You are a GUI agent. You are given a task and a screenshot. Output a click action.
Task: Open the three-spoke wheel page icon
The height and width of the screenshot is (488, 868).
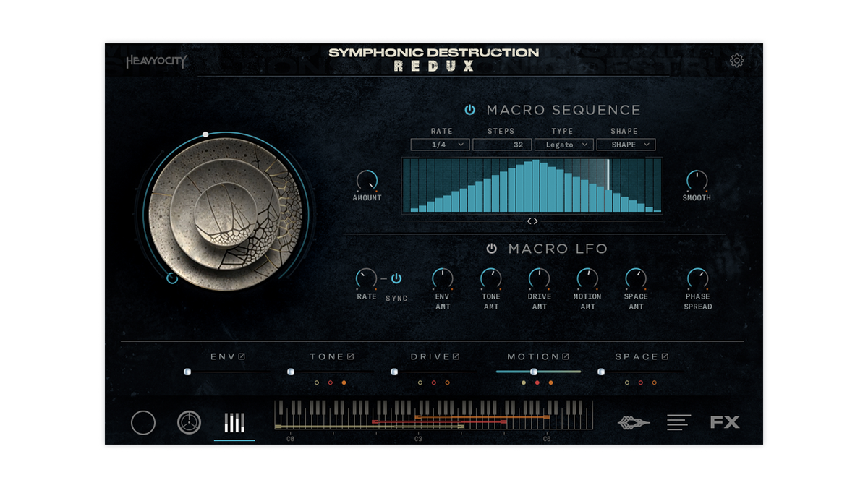pos(190,422)
